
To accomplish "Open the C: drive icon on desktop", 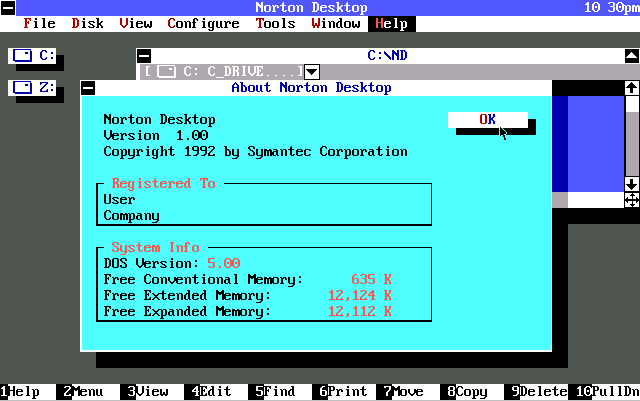I will (32, 56).
